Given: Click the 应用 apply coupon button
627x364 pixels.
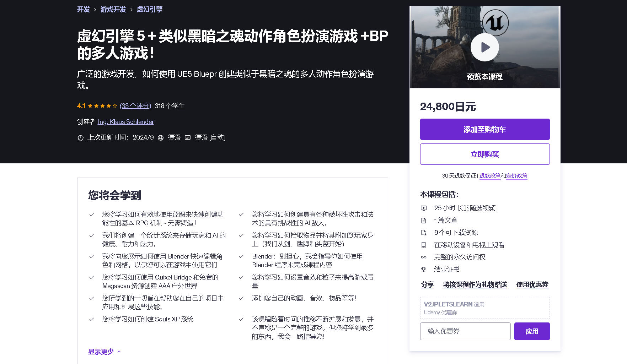Looking at the screenshot, I should pos(532,331).
